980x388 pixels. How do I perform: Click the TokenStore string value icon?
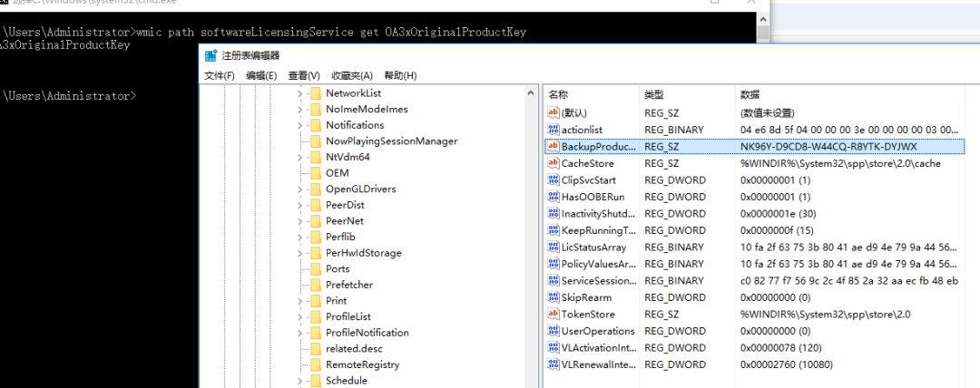554,314
